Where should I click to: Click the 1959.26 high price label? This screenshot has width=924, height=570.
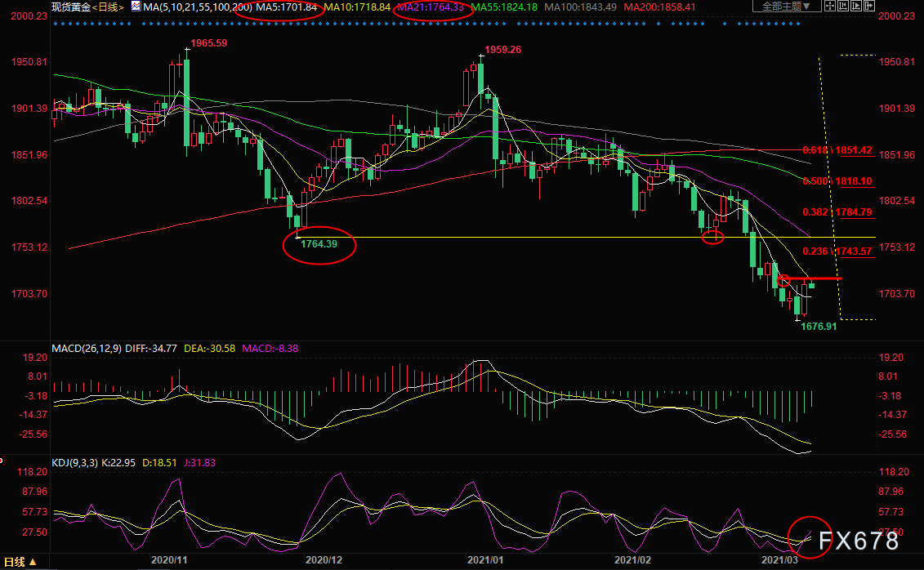pos(502,50)
